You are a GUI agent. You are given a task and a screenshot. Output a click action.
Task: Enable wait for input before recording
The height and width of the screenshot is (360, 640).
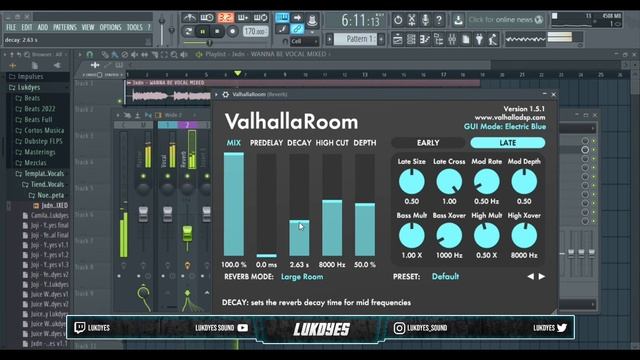coord(207,18)
